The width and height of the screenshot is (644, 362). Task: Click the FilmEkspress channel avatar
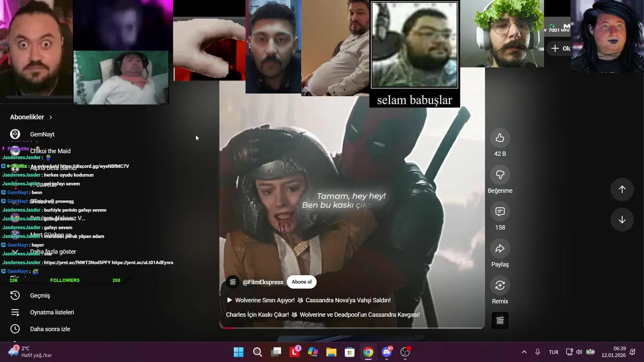pos(232,282)
